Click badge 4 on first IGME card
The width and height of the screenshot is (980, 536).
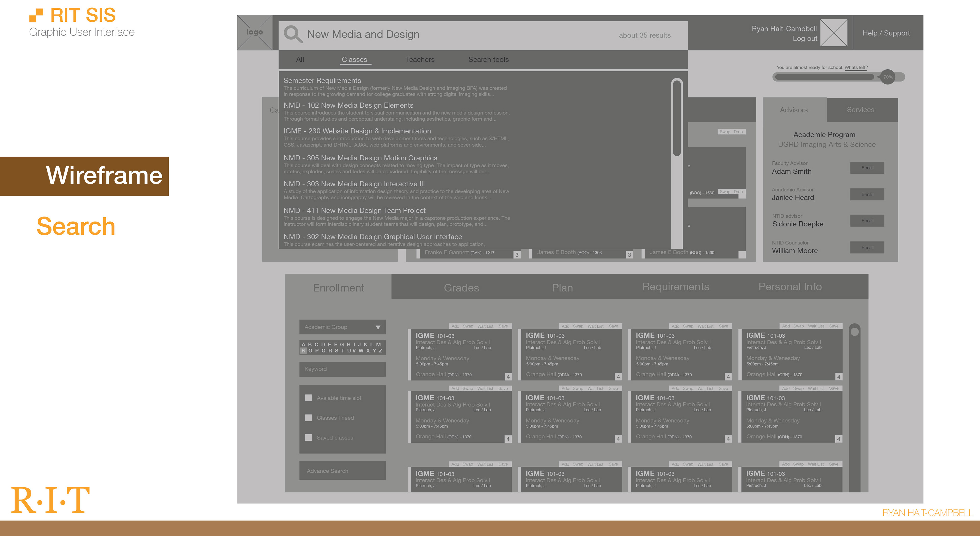(508, 377)
